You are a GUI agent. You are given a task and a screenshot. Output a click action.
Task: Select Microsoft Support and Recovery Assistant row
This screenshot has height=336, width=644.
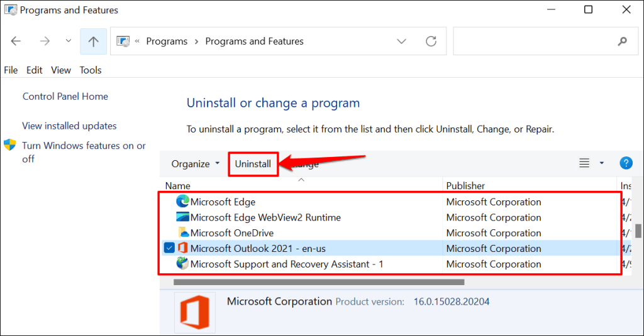[287, 264]
